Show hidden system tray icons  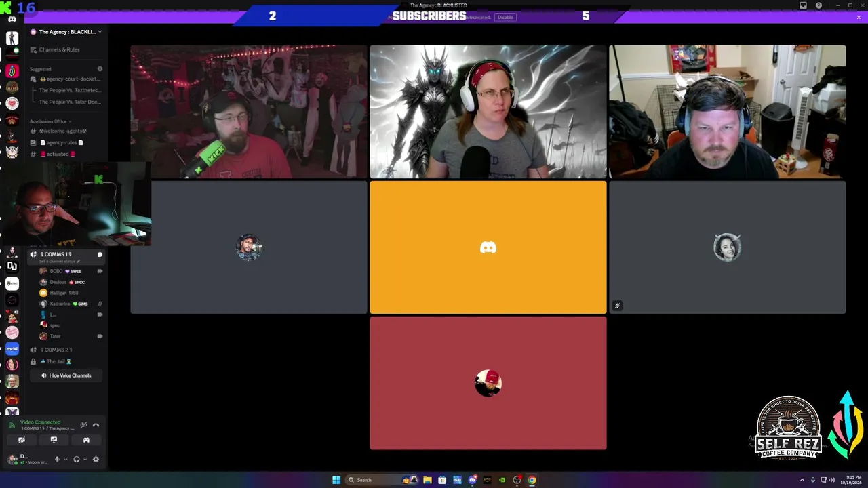802,480
